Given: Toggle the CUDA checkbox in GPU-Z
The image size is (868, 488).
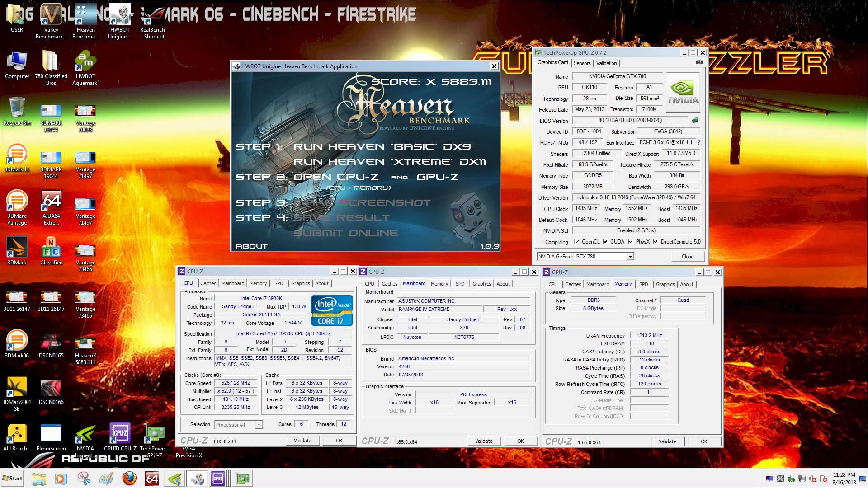Looking at the screenshot, I should point(605,242).
